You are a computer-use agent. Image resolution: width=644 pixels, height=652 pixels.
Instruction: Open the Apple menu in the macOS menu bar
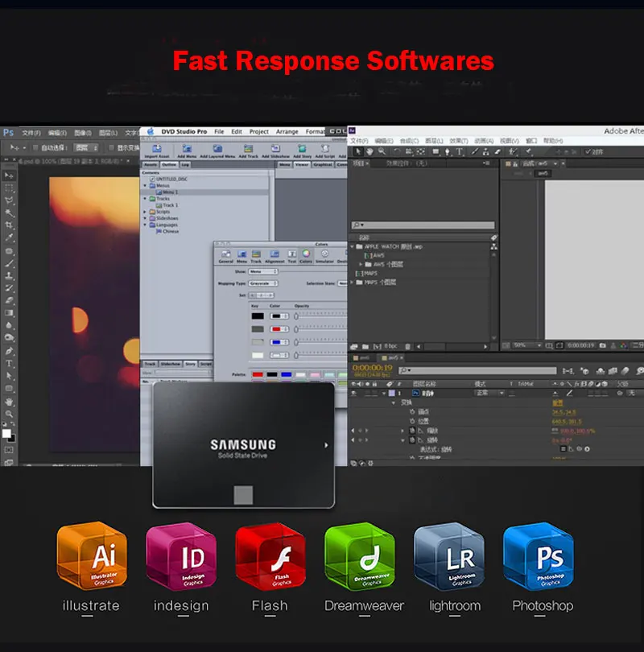[150, 131]
